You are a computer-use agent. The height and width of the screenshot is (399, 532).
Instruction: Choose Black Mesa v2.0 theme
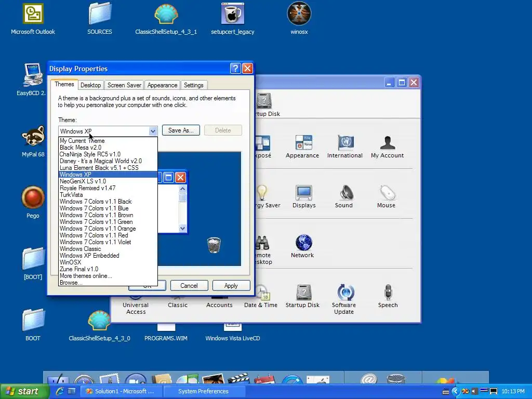pos(108,148)
